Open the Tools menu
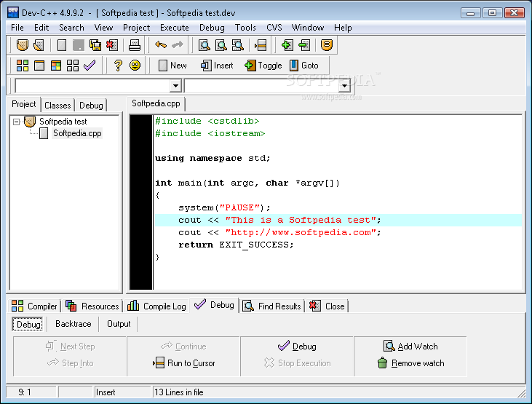532x404 pixels. point(245,28)
